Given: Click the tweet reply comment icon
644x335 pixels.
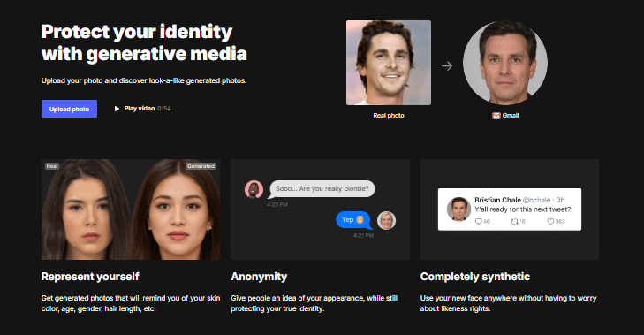Looking at the screenshot, I should coord(479,222).
